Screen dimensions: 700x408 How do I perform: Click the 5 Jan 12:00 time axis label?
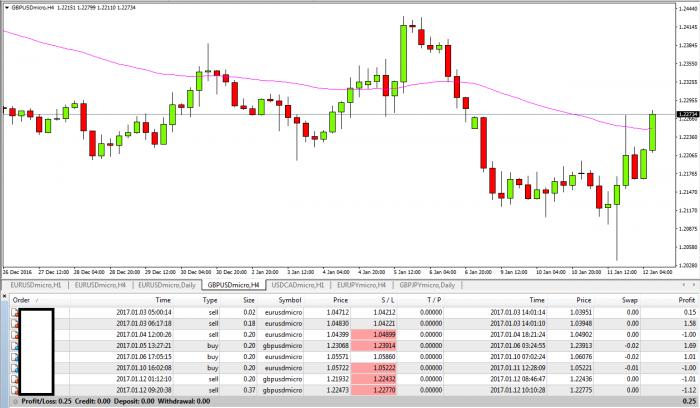tap(407, 272)
